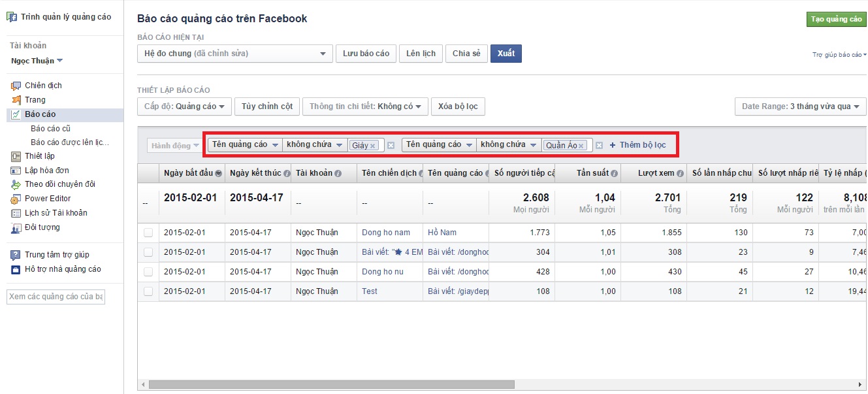The image size is (868, 394).
Task: Delete the second filter with Quần Áo
Action: 599,145
